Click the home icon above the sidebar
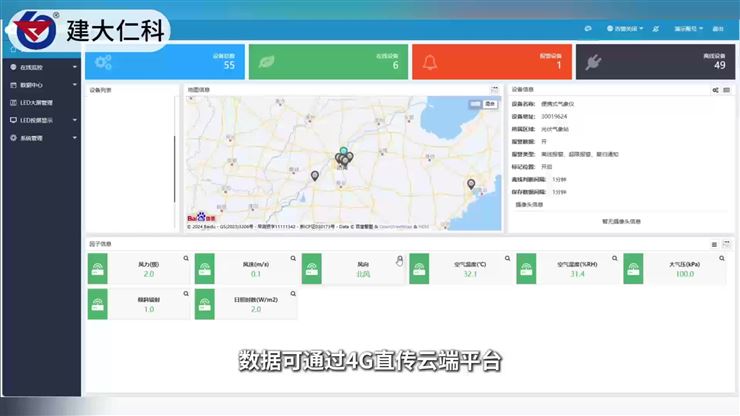The height and width of the screenshot is (416, 740). [13, 49]
